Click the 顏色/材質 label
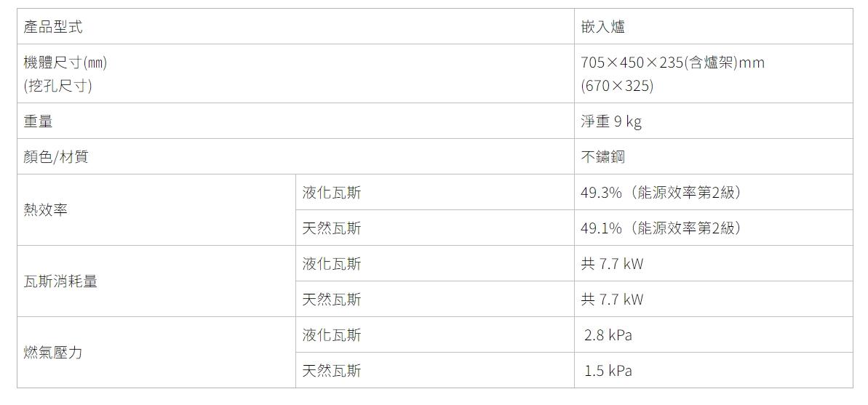 pyautogui.click(x=55, y=156)
